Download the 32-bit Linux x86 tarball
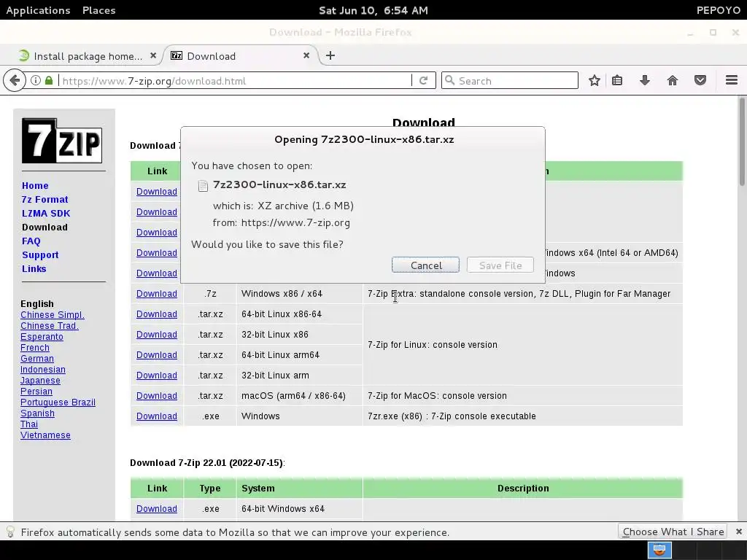The height and width of the screenshot is (560, 747). [x=156, y=335]
